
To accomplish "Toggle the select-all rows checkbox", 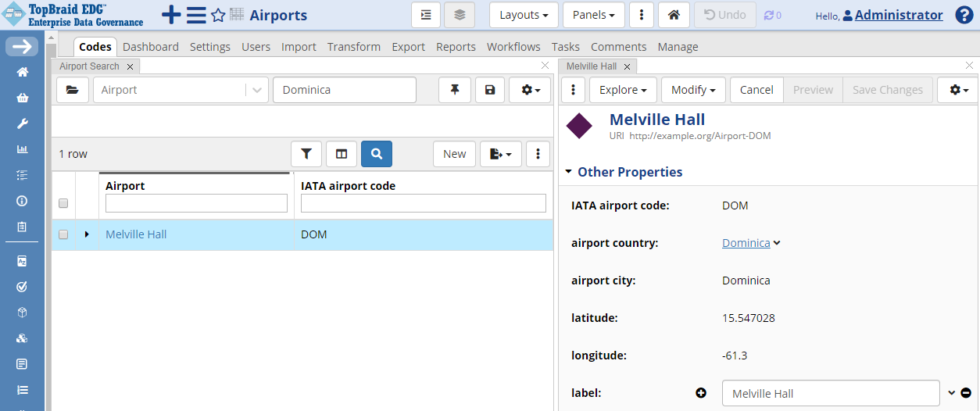I will point(63,204).
